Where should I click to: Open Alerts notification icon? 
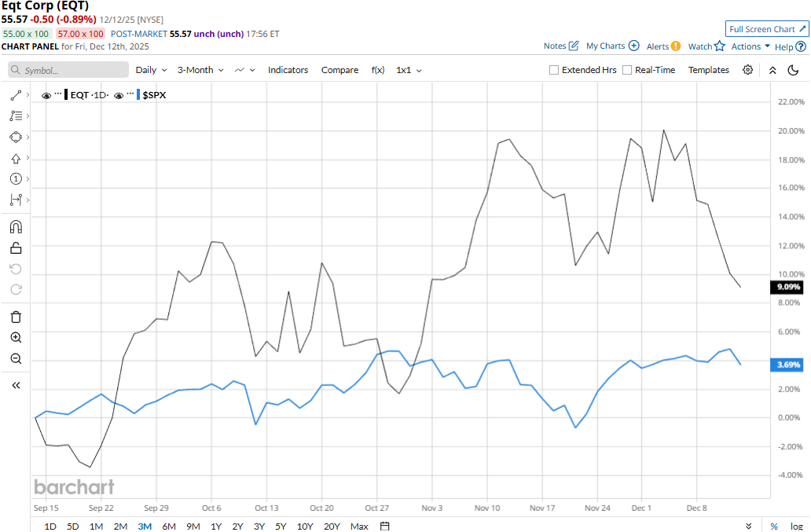[x=676, y=46]
